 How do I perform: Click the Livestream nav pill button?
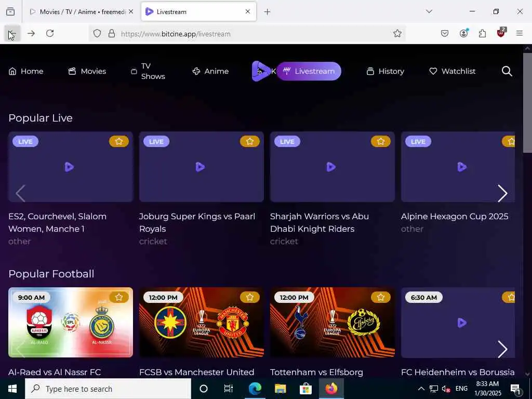(309, 71)
